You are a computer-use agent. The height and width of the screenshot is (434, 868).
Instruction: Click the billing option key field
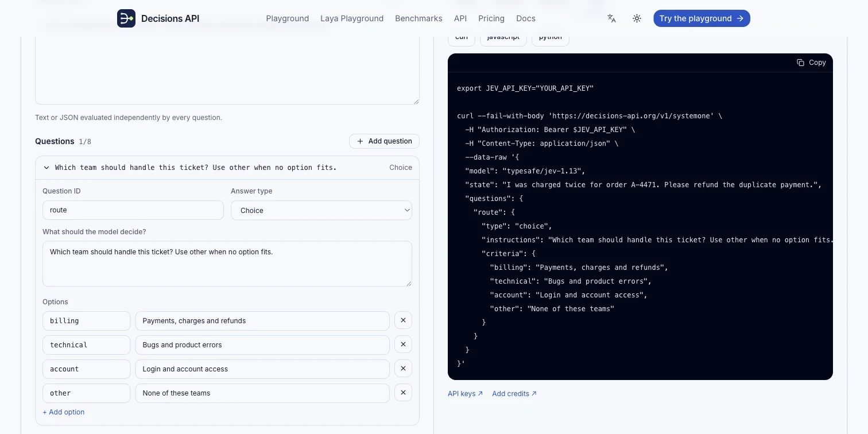pos(87,321)
